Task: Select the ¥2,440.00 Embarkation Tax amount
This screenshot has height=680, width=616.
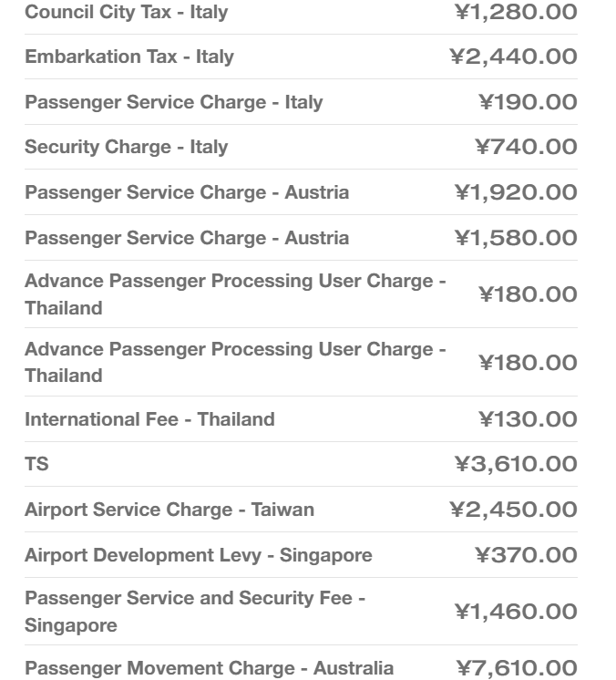Action: click(x=514, y=57)
